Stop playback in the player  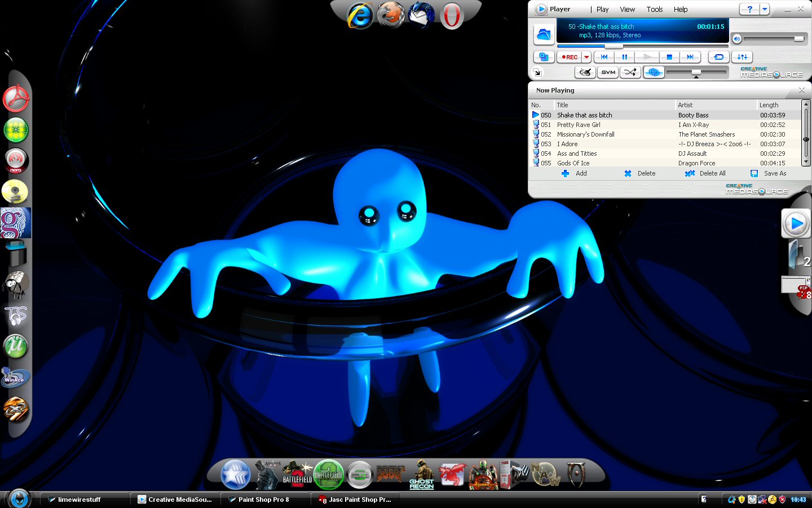click(x=669, y=57)
